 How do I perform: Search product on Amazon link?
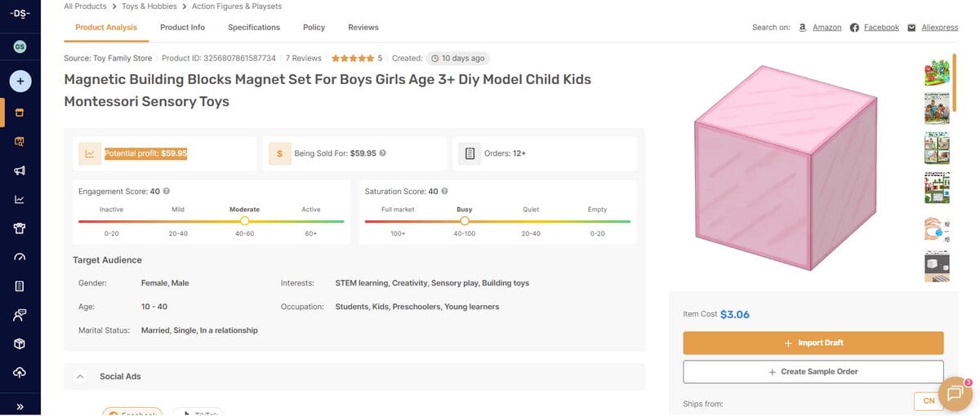tap(826, 28)
